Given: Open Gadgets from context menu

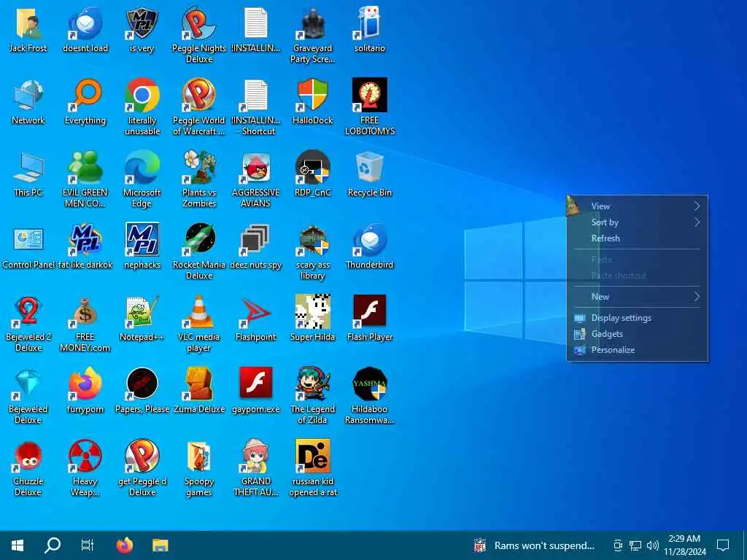Looking at the screenshot, I should point(637,334).
